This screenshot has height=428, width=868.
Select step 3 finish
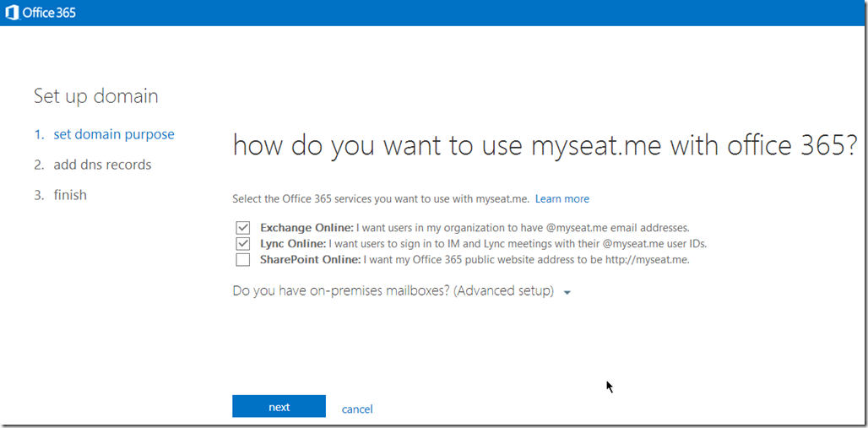60,195
